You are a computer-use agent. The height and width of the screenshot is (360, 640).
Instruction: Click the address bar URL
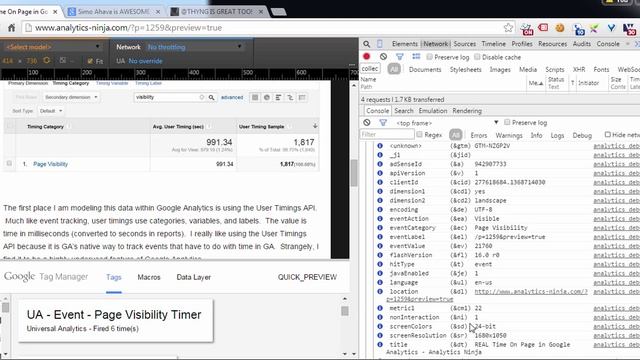pyautogui.click(x=129, y=28)
